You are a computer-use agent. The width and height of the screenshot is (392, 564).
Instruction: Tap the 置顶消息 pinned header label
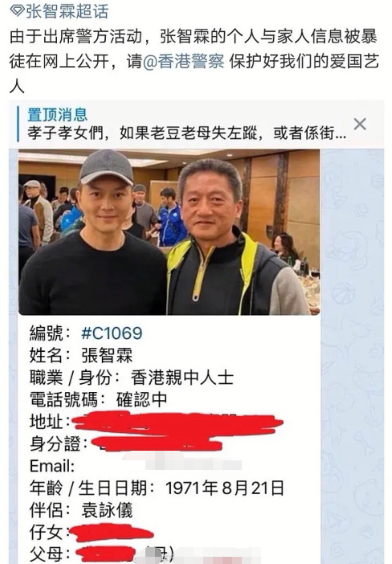(58, 115)
